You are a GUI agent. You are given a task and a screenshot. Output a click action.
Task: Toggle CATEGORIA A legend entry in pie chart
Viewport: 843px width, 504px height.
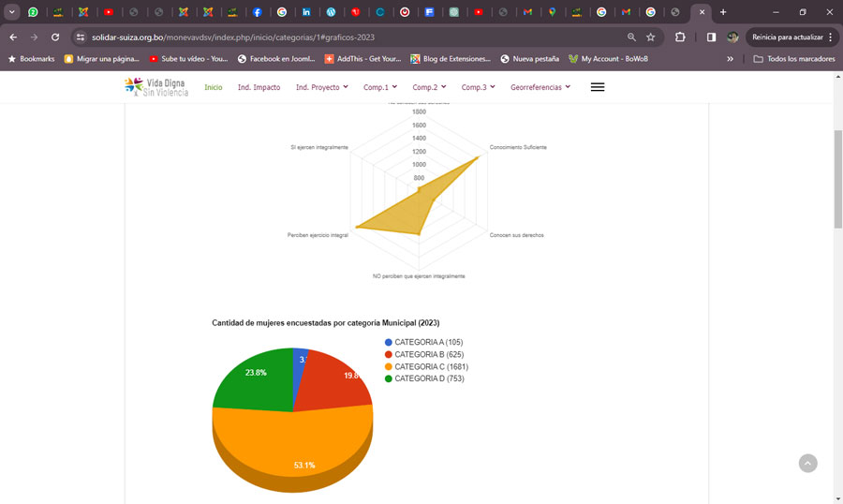(428, 342)
